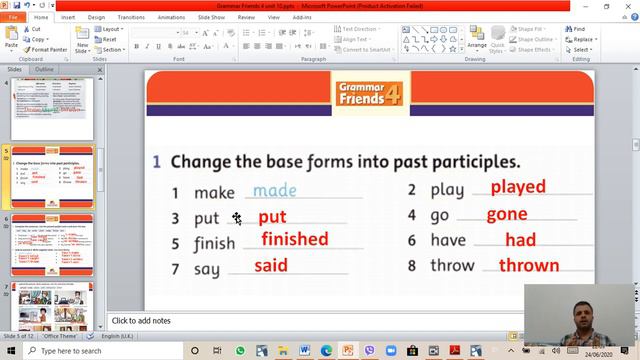640x360 pixels.
Task: Click Convert to SmartArt button
Action: [364, 50]
